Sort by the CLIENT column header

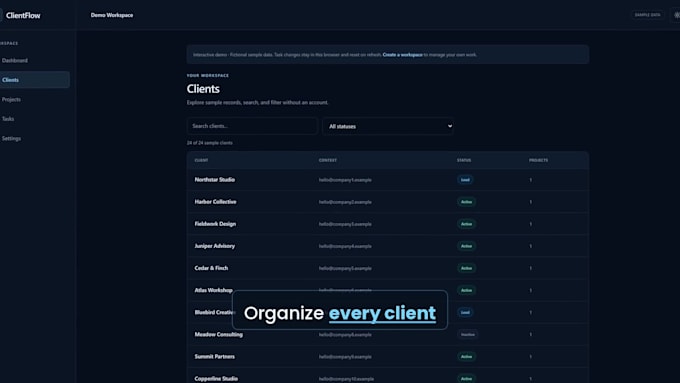click(201, 160)
